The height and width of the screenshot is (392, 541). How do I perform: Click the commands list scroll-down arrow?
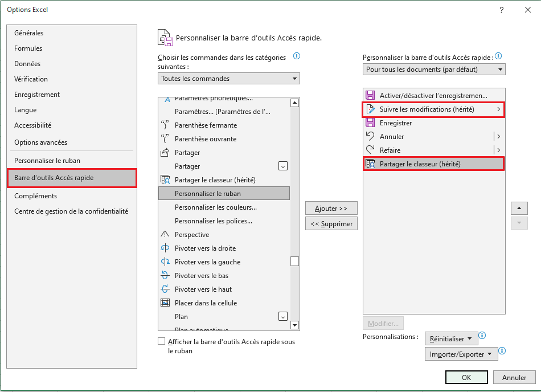[294, 325]
